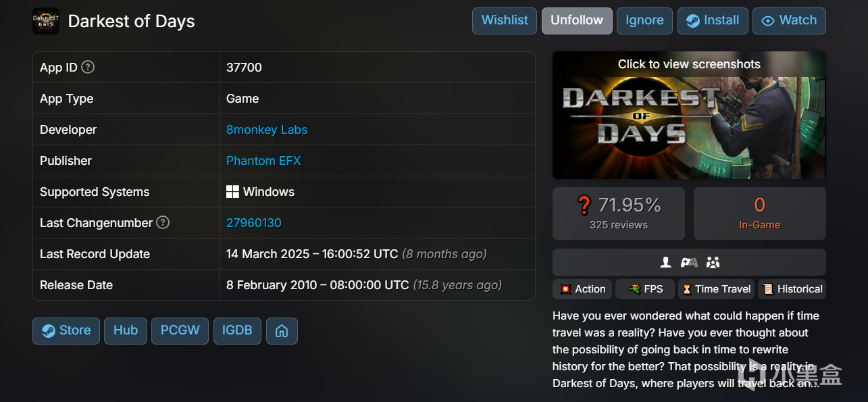
Task: Open changenumber 27960130 link
Action: point(254,223)
